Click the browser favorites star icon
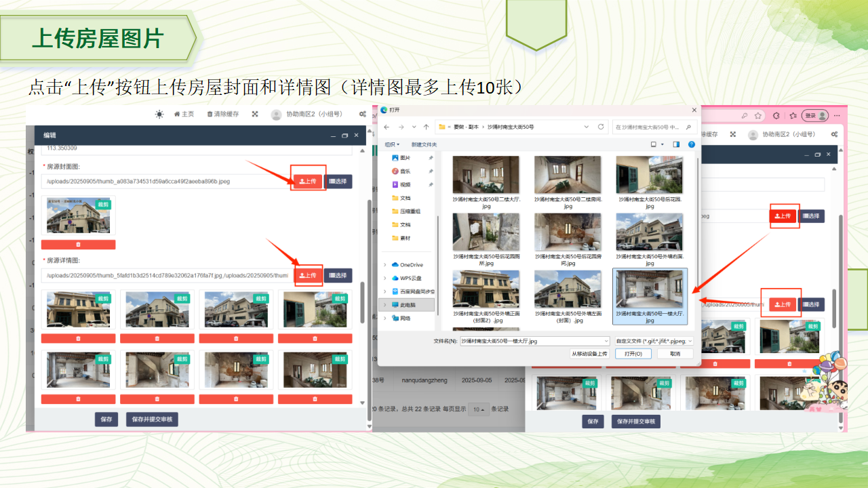Screen dimensions: 868x488 [x=759, y=116]
